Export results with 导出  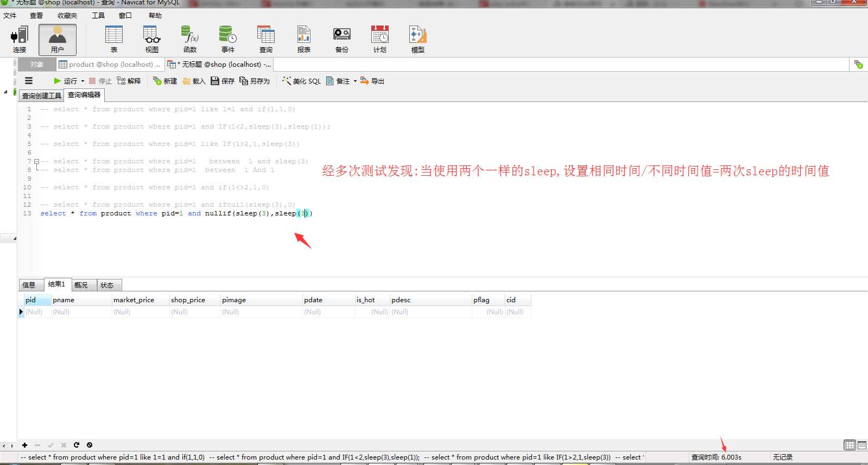coord(372,81)
